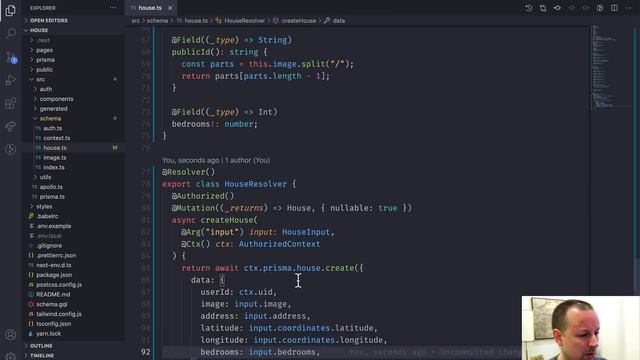640x360 pixels.
Task: Open auth.ts in schema folder
Action: 73,128
